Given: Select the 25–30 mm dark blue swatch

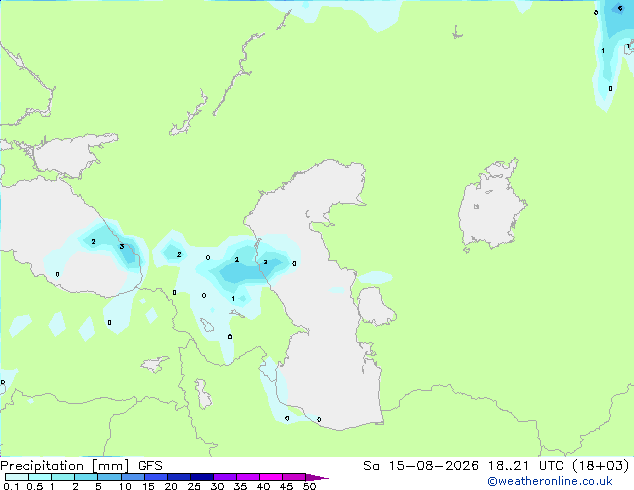Looking at the screenshot, I should [x=202, y=477].
